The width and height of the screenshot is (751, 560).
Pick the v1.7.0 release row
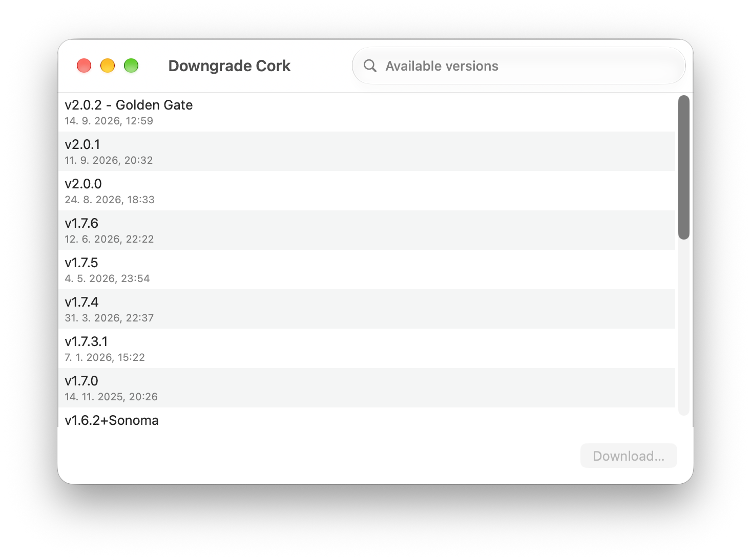pyautogui.click(x=366, y=388)
